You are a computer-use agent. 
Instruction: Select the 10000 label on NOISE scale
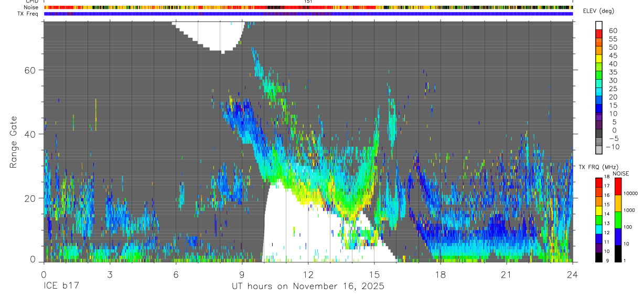click(x=631, y=193)
